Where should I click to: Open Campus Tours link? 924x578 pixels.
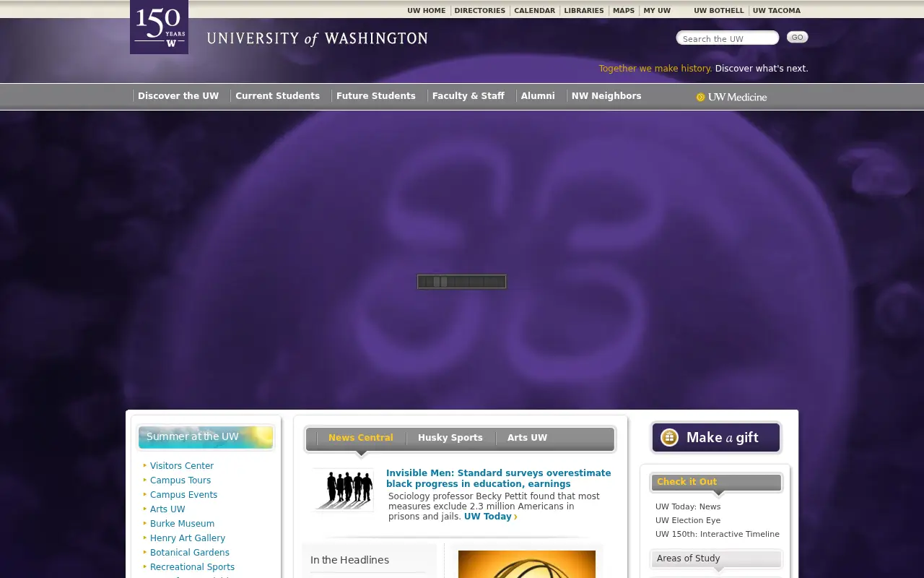coord(180,480)
